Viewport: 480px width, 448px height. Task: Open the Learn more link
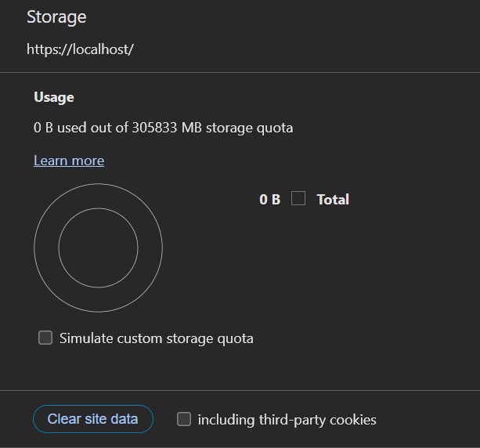tap(69, 161)
